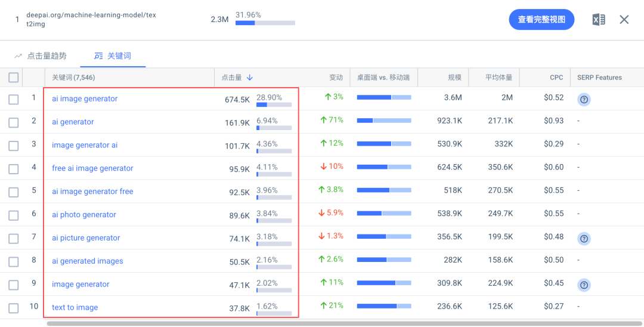Select checkbox for image generator ai

click(14, 146)
